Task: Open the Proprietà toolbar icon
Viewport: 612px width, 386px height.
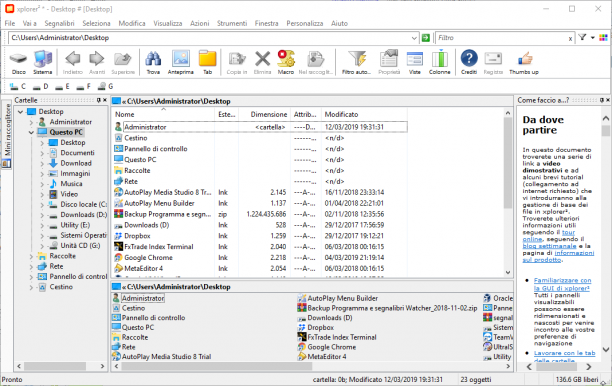Action: click(x=389, y=62)
